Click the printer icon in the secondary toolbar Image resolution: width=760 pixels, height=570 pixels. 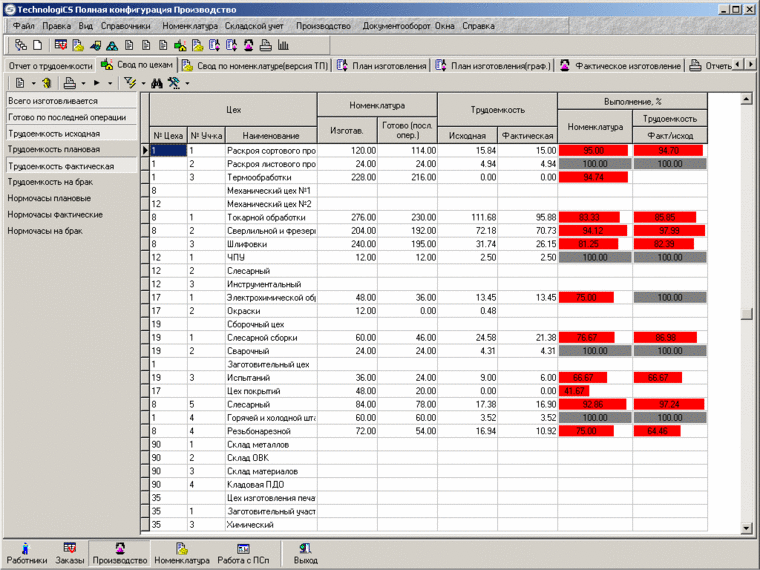coord(70,83)
